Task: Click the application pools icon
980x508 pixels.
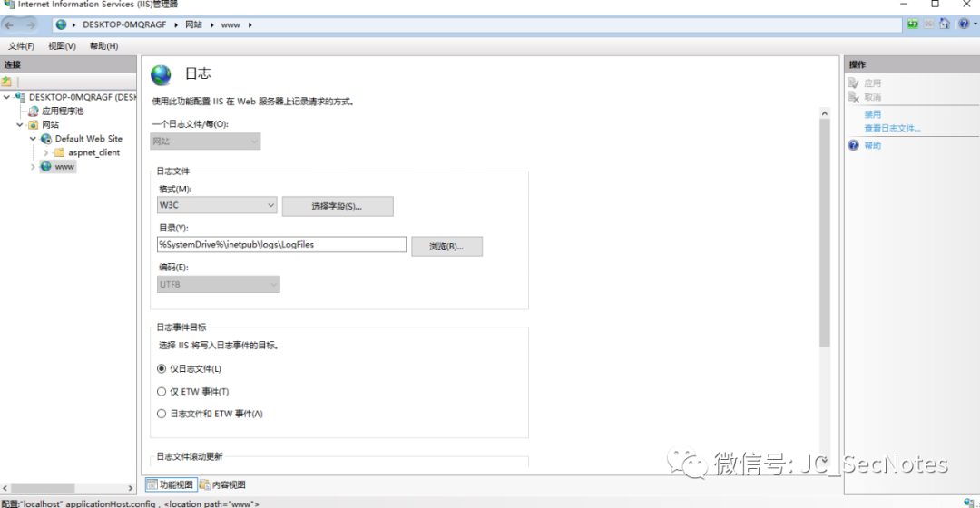Action: point(34,112)
